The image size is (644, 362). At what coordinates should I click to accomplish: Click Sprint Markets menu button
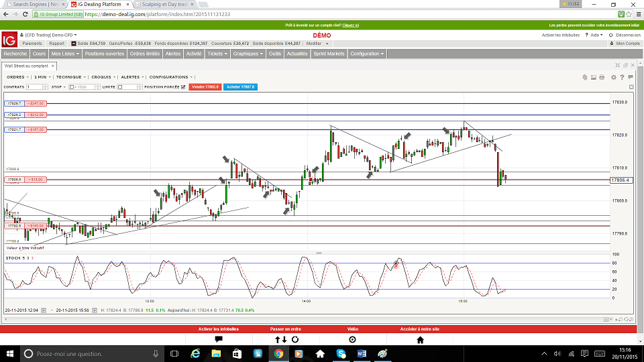tap(329, 54)
